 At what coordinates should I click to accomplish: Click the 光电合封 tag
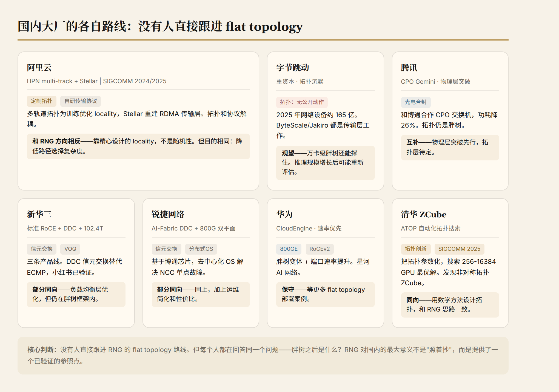pyautogui.click(x=415, y=102)
